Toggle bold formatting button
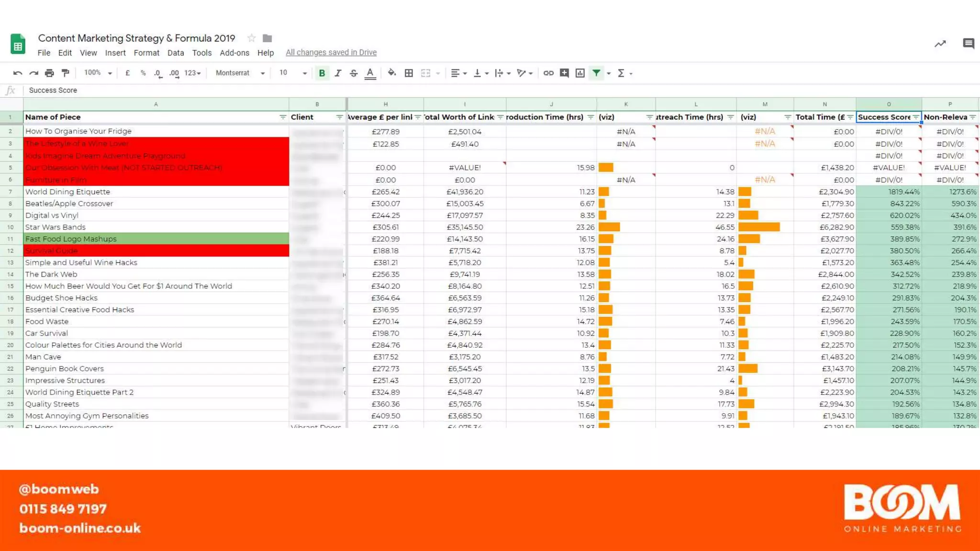 tap(322, 73)
